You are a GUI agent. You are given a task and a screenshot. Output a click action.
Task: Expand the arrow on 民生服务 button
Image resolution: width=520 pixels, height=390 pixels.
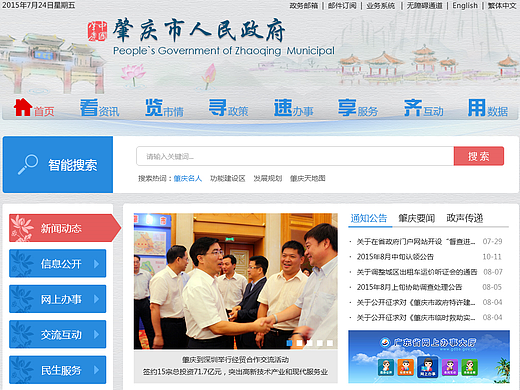point(97,370)
